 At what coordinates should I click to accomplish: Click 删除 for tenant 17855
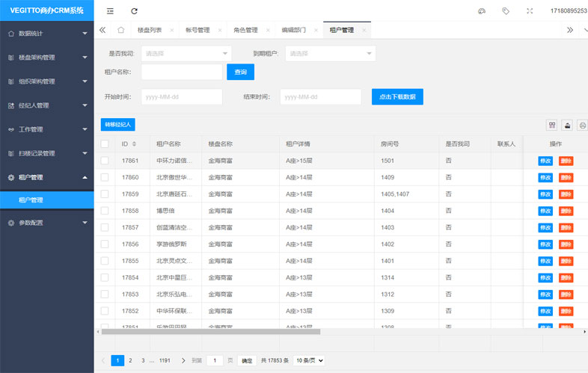[x=566, y=262]
